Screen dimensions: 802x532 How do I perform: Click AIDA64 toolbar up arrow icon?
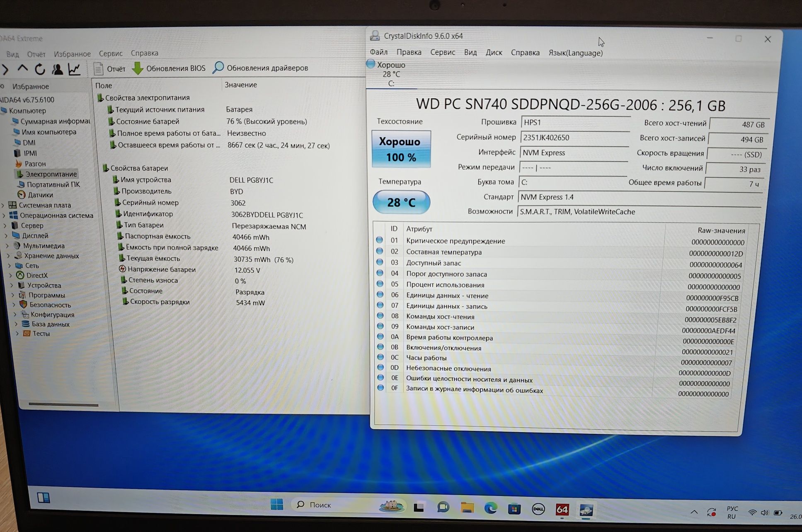(x=23, y=68)
